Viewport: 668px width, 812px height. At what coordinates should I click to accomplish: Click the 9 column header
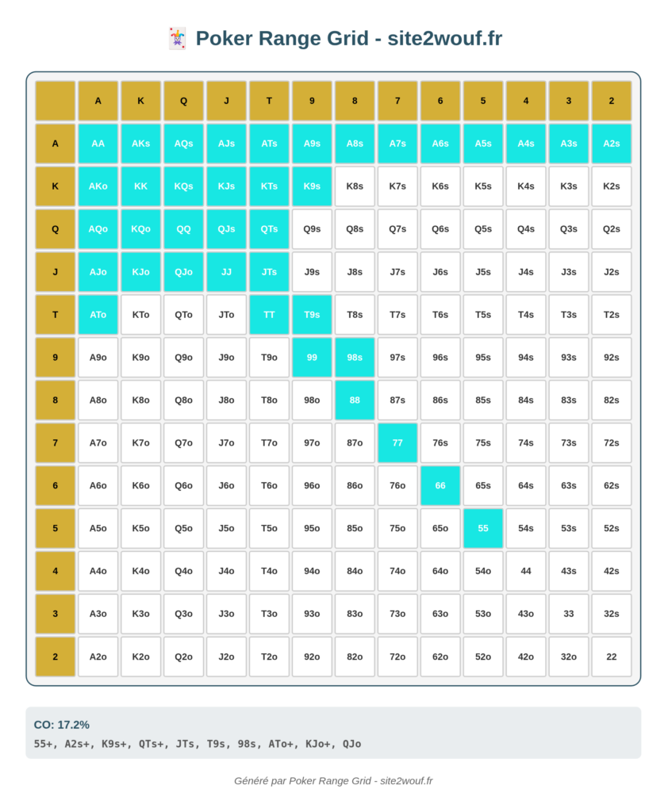312,101
